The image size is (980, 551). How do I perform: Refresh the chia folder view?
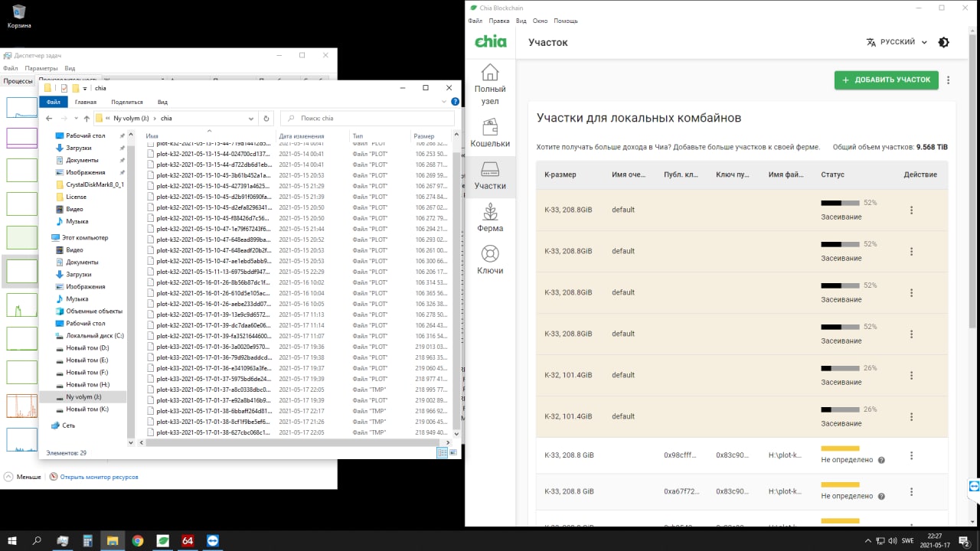click(x=266, y=119)
